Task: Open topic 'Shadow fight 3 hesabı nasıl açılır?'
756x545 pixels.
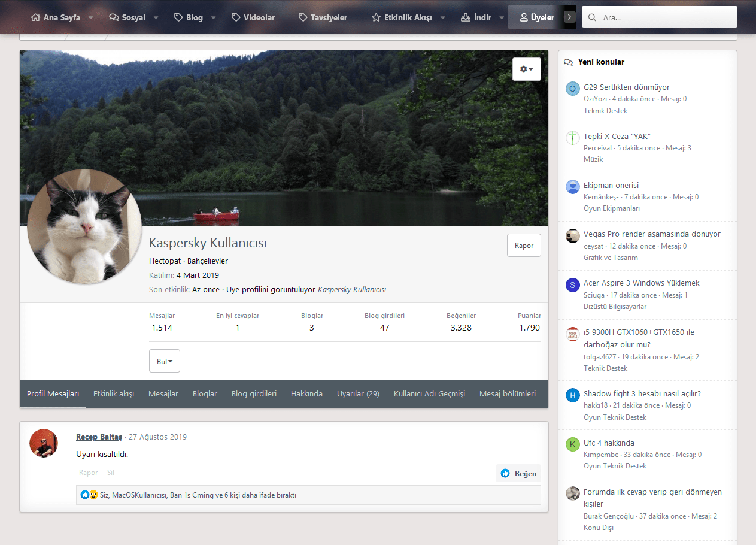Action: tap(642, 393)
